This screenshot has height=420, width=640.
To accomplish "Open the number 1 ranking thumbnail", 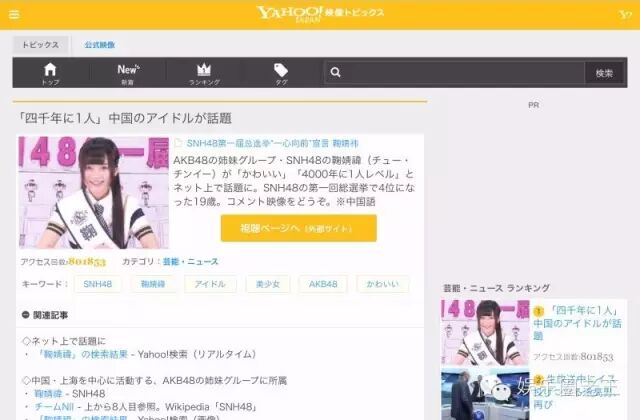I will point(485,333).
